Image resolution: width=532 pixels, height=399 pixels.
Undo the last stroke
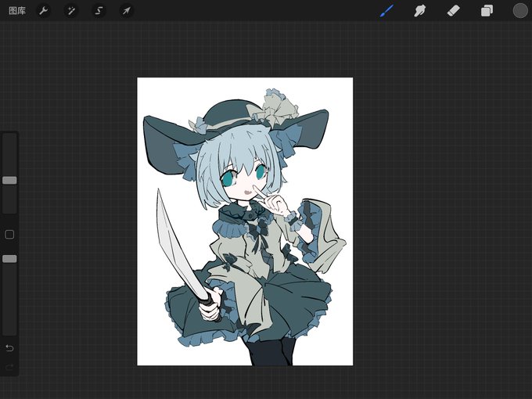point(9,348)
